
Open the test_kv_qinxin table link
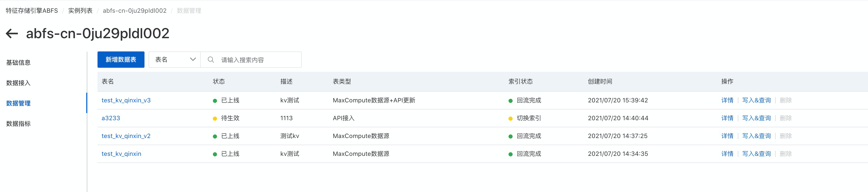tap(121, 154)
